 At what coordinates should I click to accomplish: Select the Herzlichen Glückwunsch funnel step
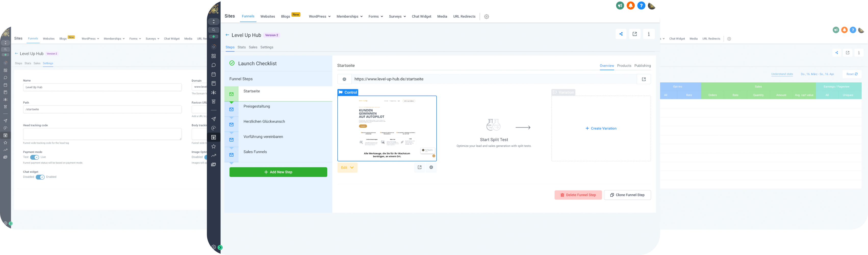pyautogui.click(x=278, y=124)
